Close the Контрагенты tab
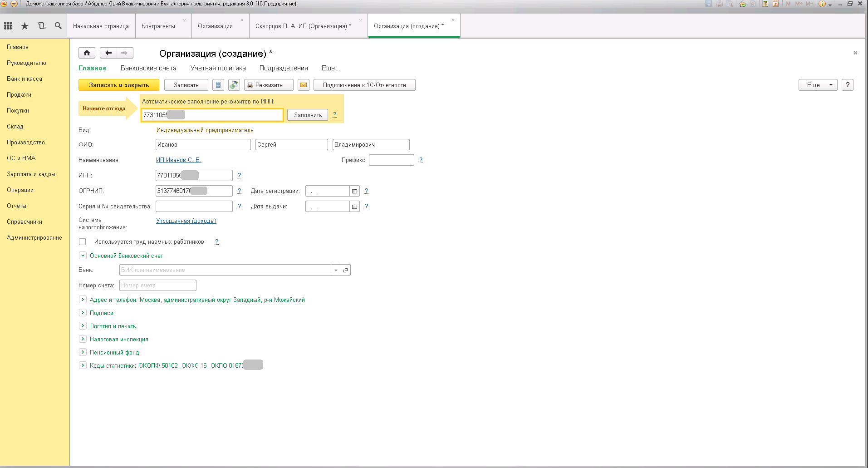The height and width of the screenshot is (468, 868). (184, 20)
